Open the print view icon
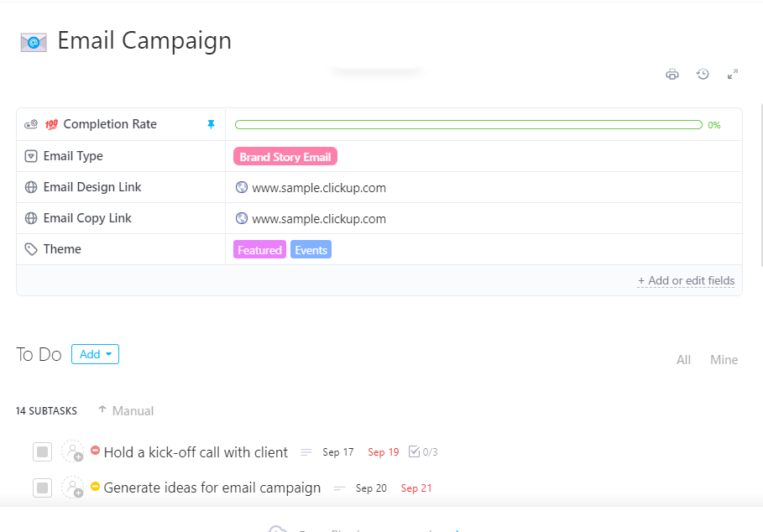 tap(672, 74)
